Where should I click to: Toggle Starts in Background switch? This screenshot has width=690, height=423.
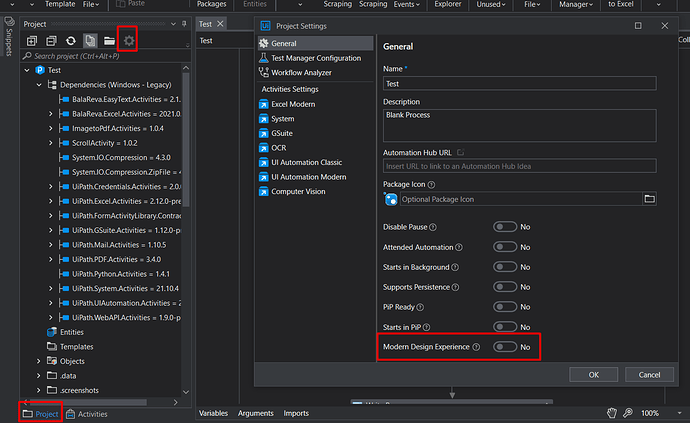point(505,267)
